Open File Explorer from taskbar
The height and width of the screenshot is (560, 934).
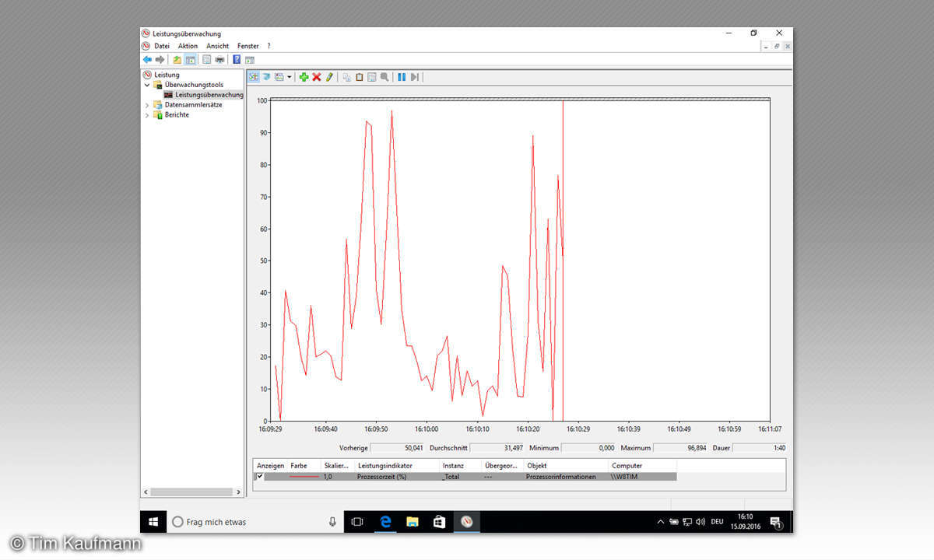[413, 522]
